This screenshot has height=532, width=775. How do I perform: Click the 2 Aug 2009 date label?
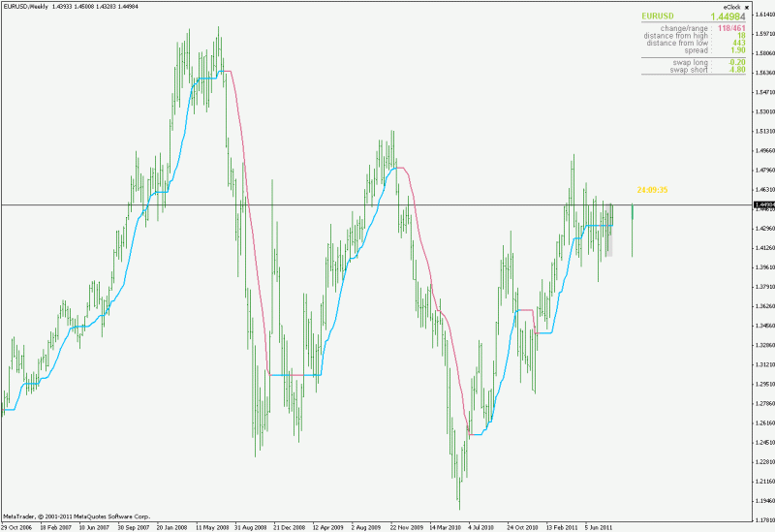coord(366,527)
